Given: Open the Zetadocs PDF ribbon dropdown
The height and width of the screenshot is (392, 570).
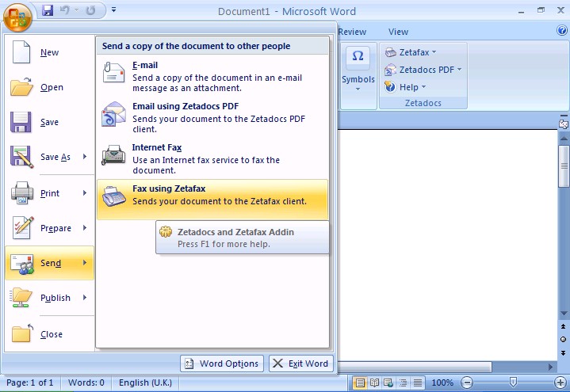Looking at the screenshot, I should [423, 70].
